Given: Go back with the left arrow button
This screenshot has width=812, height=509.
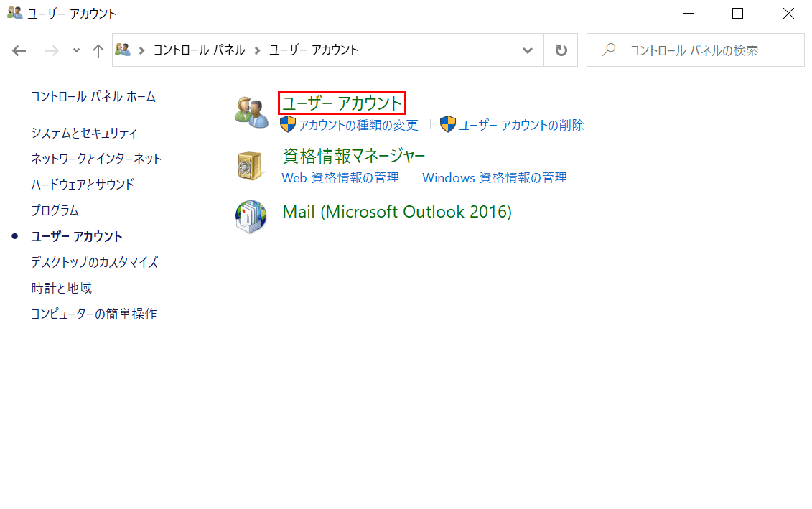Looking at the screenshot, I should click(19, 50).
